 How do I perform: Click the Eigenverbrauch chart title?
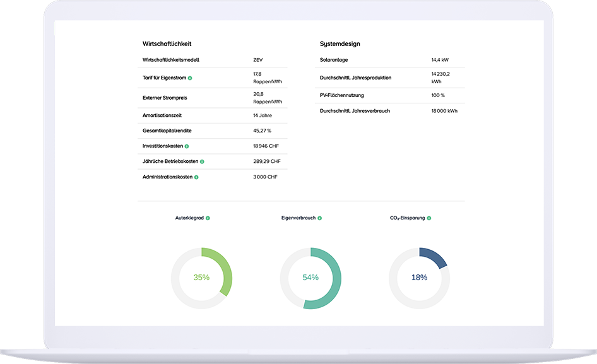pyautogui.click(x=298, y=218)
